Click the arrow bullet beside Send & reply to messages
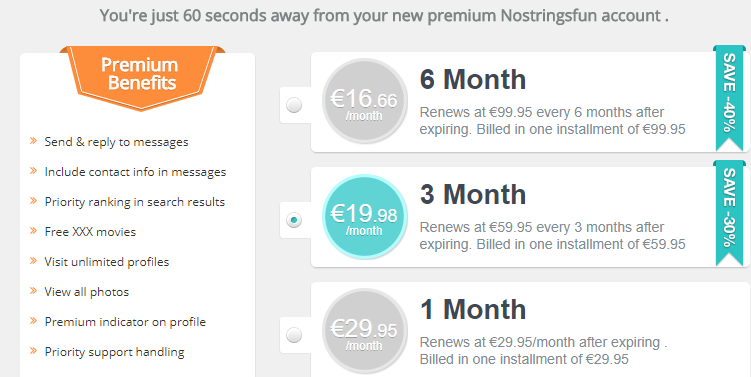751x377 pixels. point(33,141)
